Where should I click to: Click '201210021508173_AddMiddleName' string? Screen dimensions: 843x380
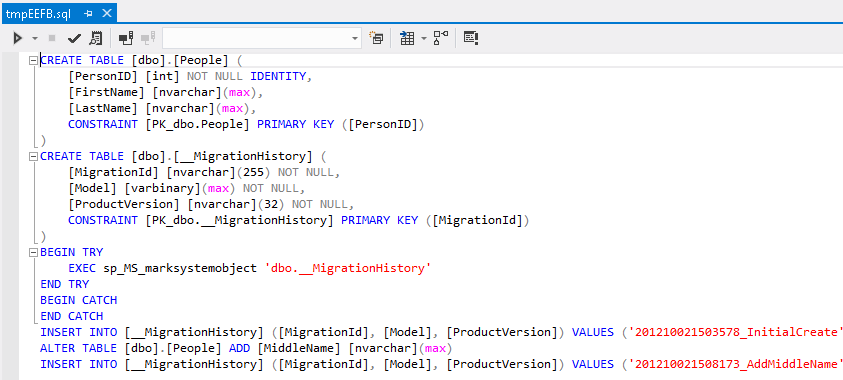pos(735,364)
